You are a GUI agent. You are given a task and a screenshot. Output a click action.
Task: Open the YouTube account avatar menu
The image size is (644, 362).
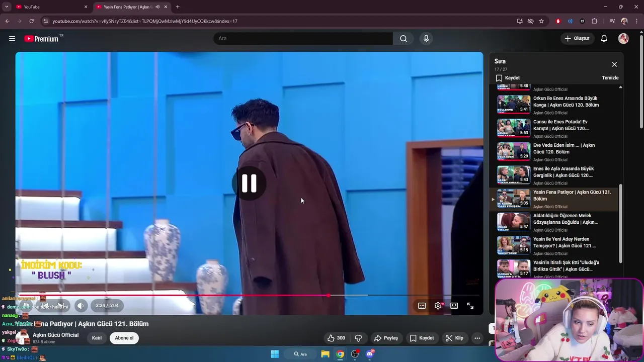[x=623, y=38]
